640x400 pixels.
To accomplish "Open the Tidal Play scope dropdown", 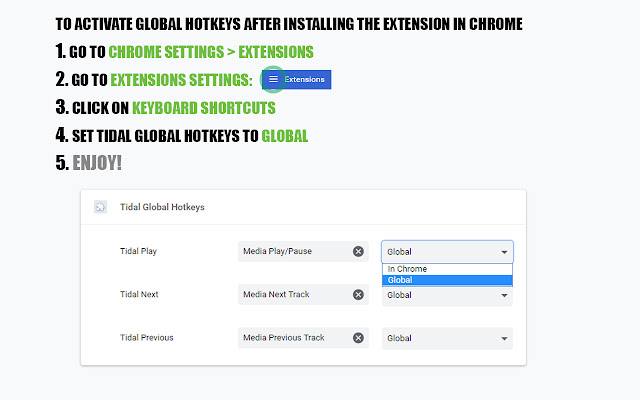I will (x=447, y=252).
